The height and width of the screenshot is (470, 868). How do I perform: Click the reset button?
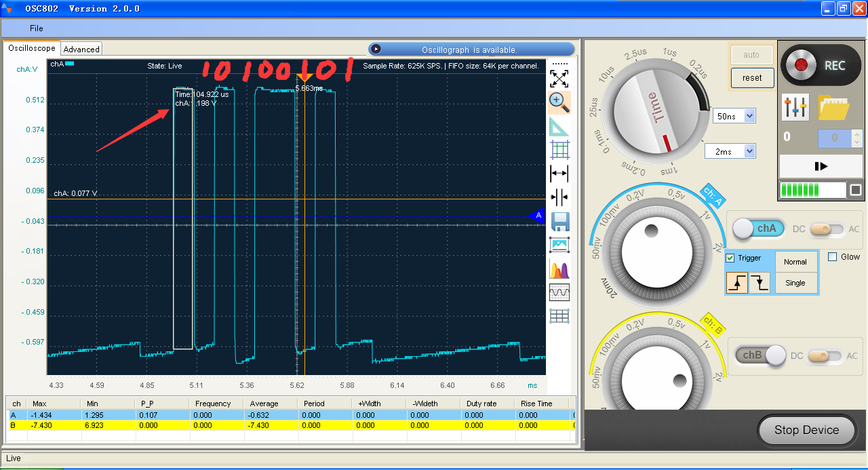coord(752,78)
